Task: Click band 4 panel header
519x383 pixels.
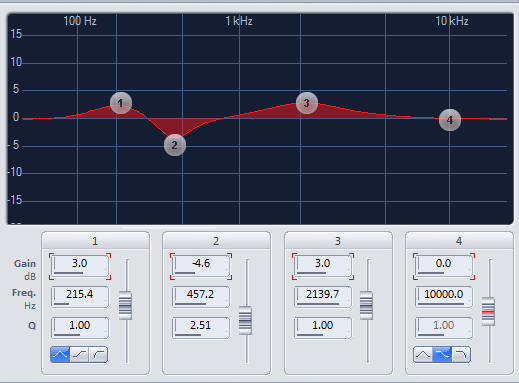Action: (459, 241)
